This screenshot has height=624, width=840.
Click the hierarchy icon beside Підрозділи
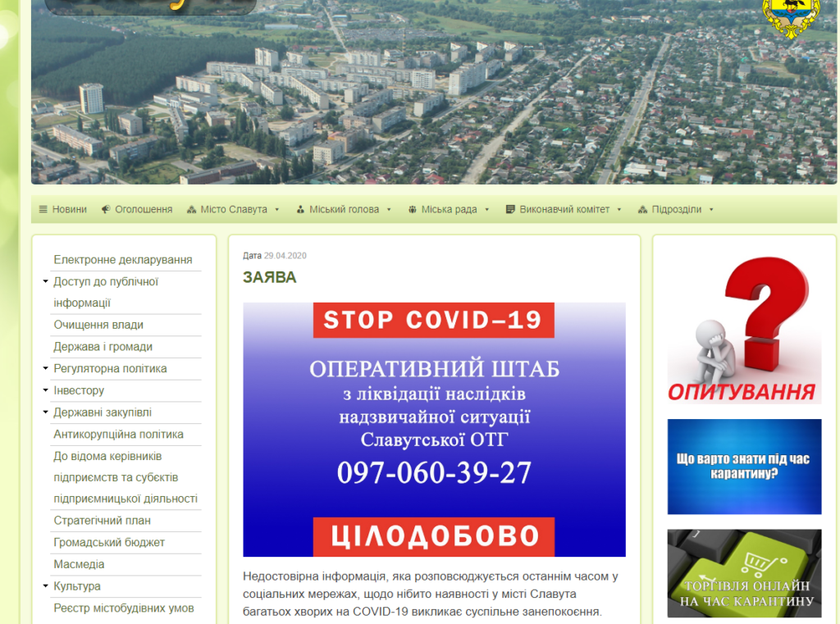tap(643, 210)
